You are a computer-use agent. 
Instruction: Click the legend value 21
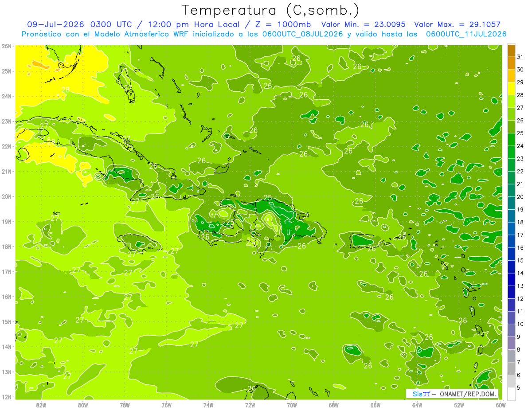(520, 184)
